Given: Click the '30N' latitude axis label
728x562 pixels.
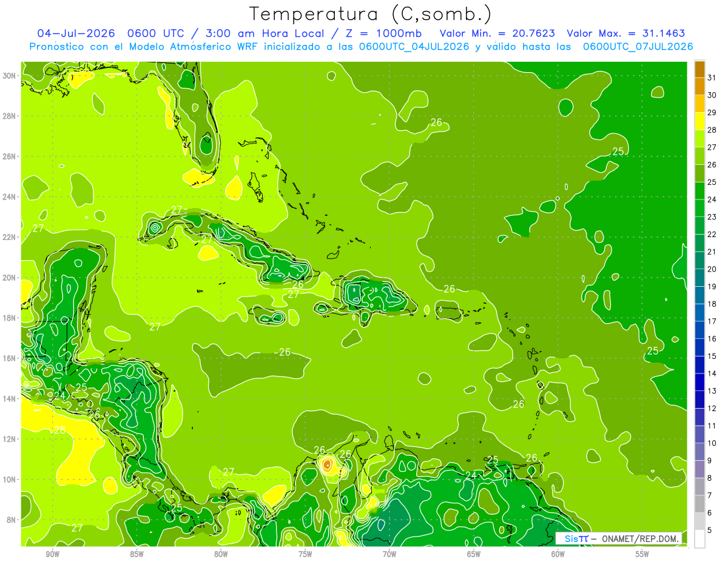Looking at the screenshot, I should [x=9, y=76].
